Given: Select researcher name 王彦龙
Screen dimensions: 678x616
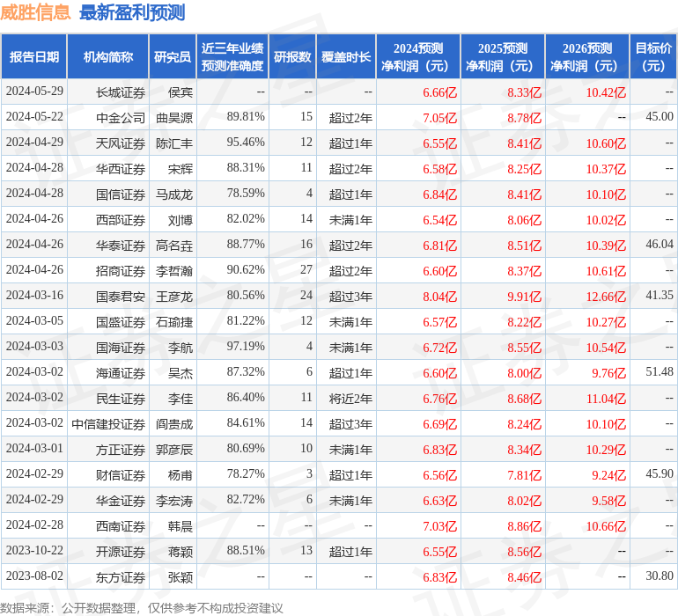Looking at the screenshot, I should [174, 296].
